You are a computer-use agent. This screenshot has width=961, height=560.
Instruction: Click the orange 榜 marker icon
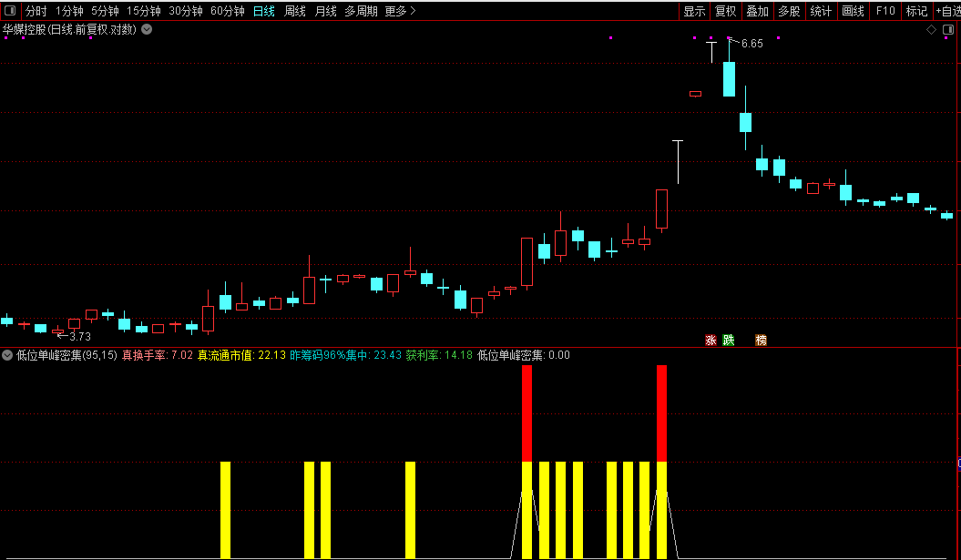pyautogui.click(x=762, y=340)
